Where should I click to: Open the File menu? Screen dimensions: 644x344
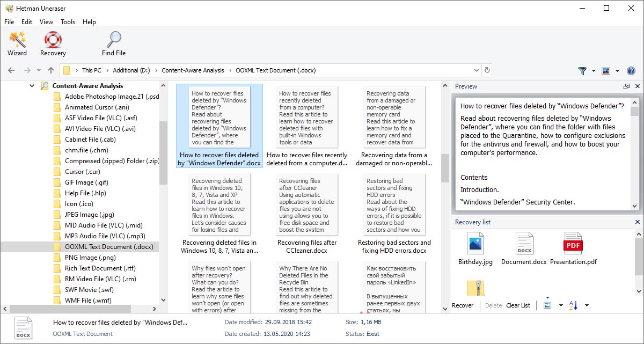9,22
